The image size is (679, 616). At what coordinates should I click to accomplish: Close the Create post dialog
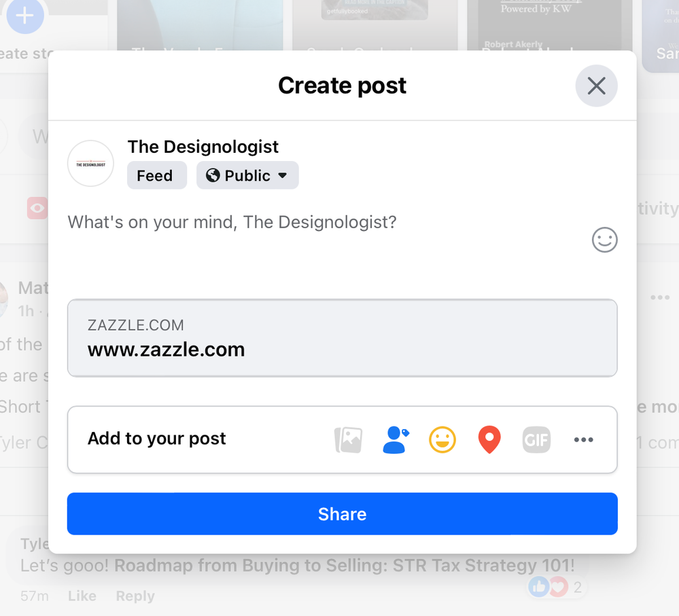coord(596,86)
